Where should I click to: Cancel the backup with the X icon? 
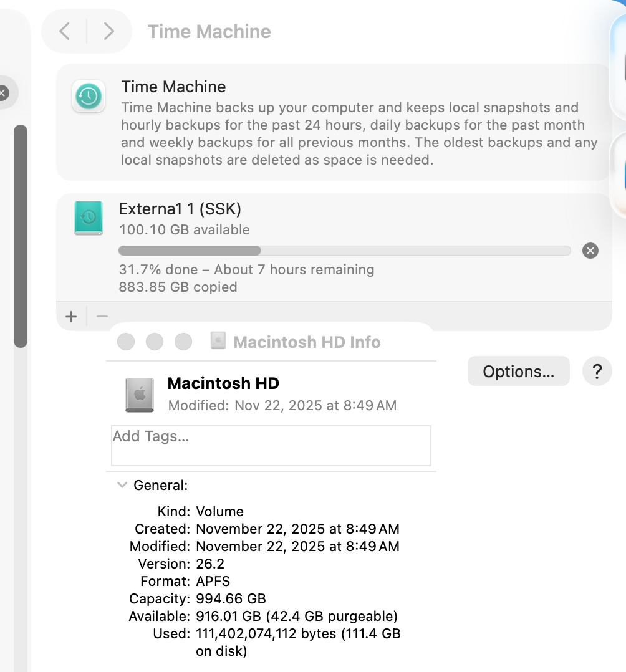(x=590, y=251)
